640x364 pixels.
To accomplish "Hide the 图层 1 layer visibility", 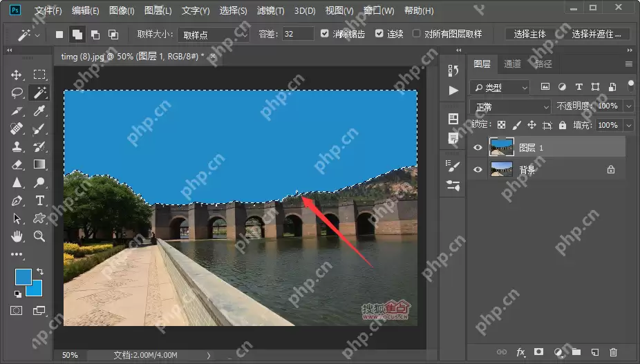I will click(x=477, y=147).
